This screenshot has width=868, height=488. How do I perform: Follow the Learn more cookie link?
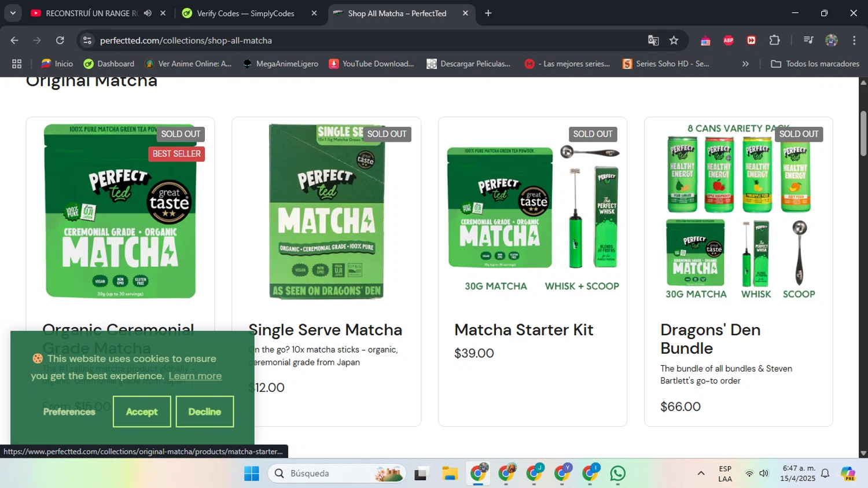pos(195,376)
